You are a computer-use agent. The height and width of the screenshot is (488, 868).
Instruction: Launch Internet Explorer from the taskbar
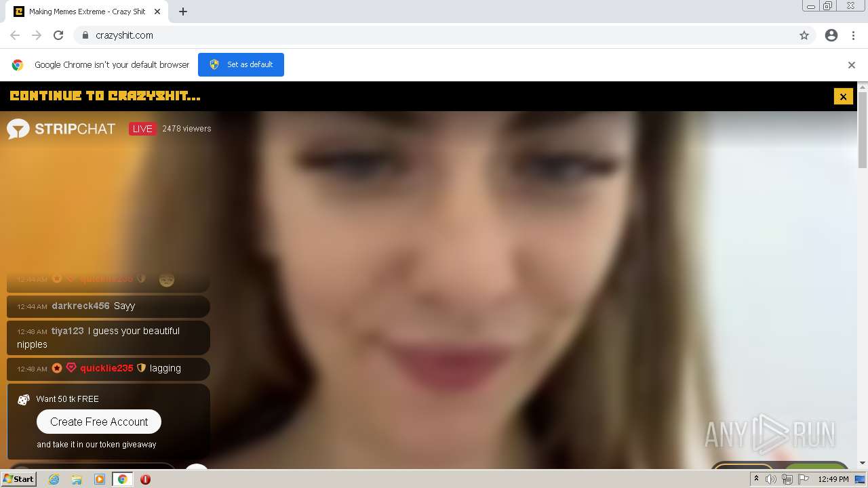point(54,479)
